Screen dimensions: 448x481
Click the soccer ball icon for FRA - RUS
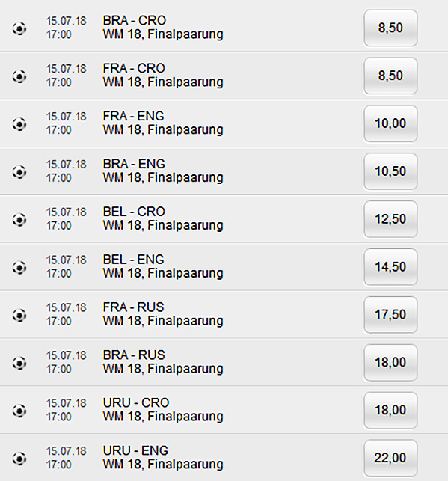[19, 315]
